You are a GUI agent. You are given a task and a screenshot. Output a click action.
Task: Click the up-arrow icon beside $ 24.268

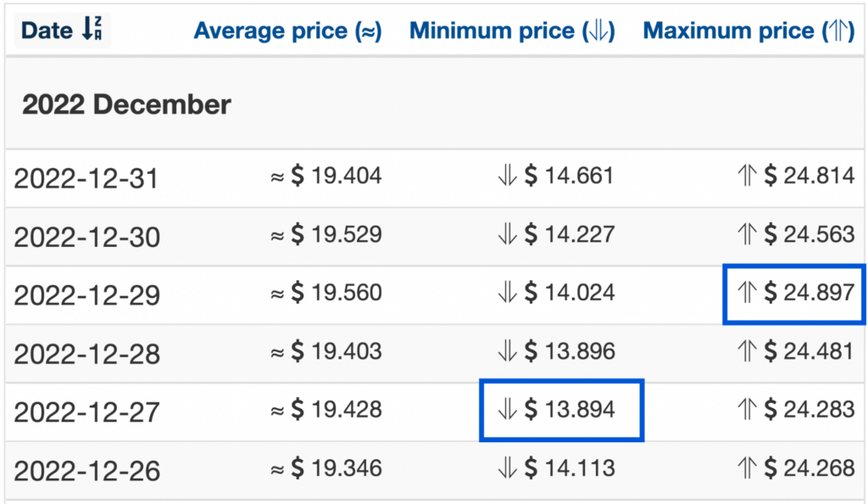tap(747, 468)
